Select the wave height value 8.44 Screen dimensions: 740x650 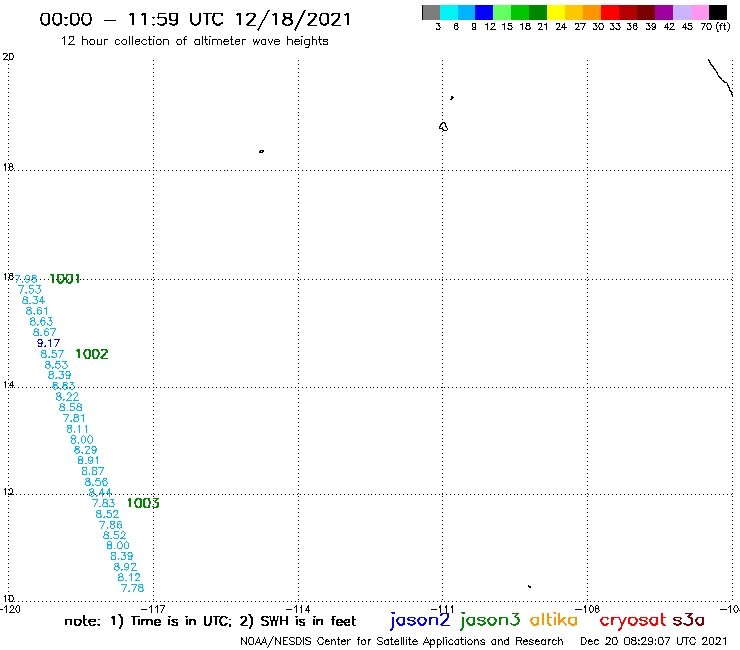(100, 492)
